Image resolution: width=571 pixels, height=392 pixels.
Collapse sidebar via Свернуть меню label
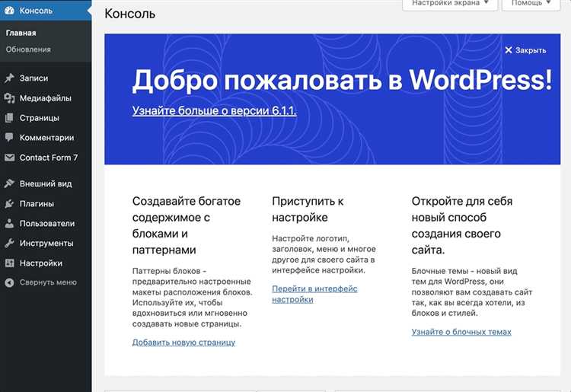click(48, 282)
